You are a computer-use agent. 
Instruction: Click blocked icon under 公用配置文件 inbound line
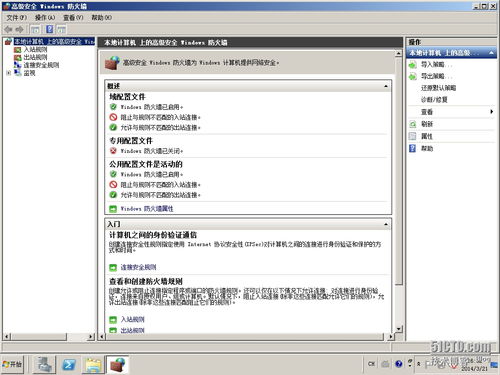[113, 184]
